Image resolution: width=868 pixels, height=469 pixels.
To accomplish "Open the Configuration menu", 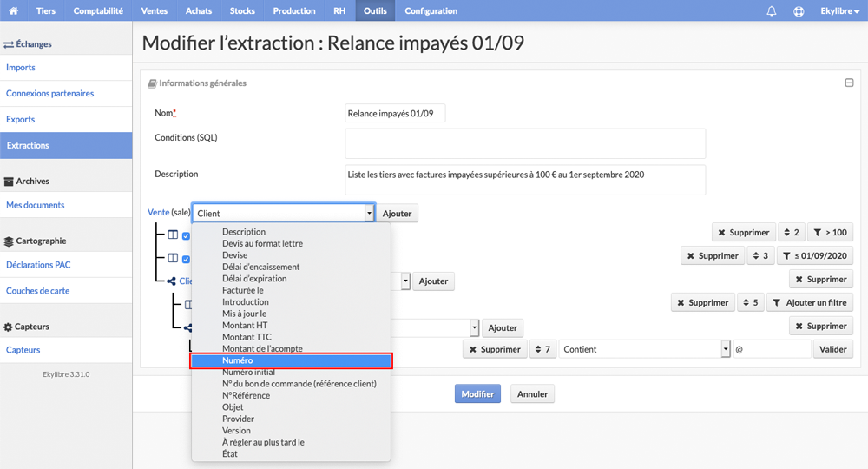I will coord(431,10).
